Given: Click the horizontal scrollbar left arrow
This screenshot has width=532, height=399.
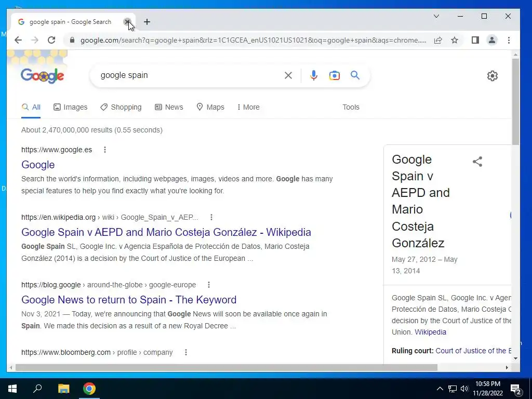Looking at the screenshot, I should pyautogui.click(x=11, y=367).
